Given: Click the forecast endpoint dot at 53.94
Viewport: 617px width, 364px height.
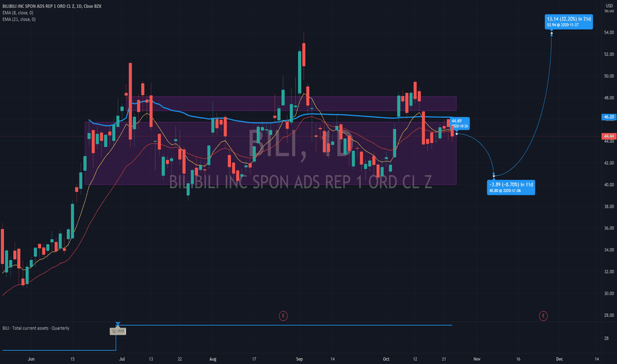Looking at the screenshot, I should pyautogui.click(x=551, y=34).
